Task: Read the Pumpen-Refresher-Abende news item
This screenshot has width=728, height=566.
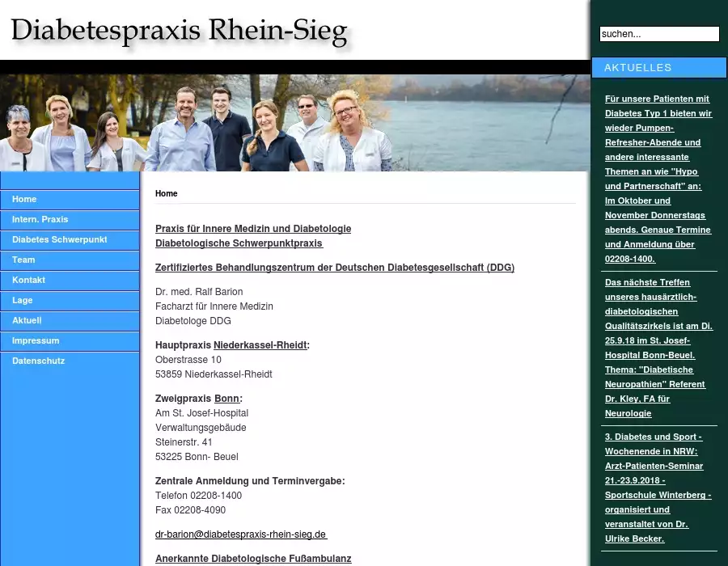Action: (x=658, y=179)
